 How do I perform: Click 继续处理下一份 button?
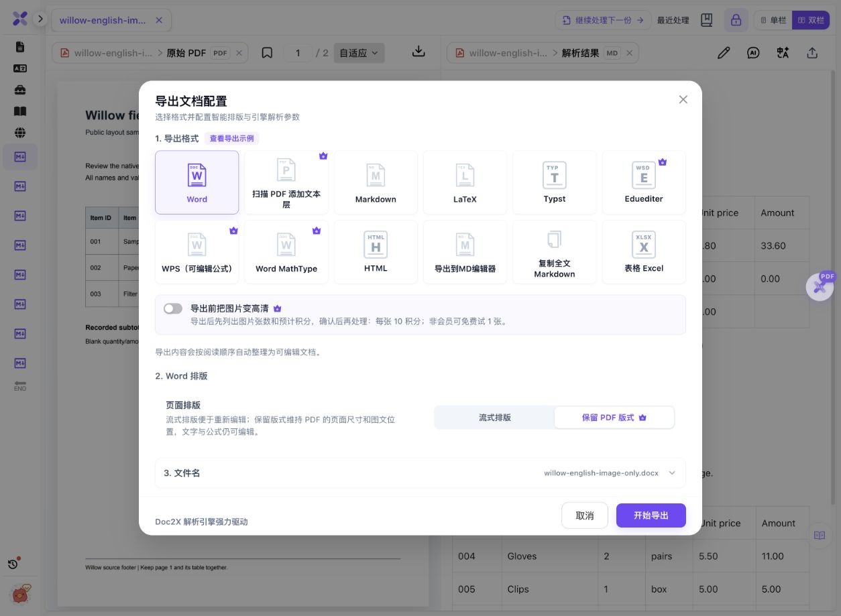604,20
